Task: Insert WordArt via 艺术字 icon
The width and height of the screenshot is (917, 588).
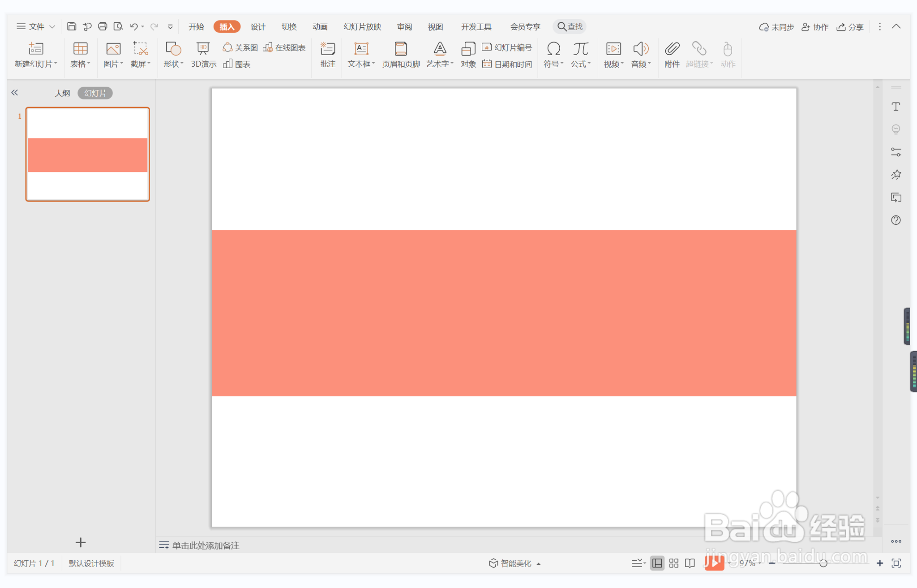Action: pyautogui.click(x=439, y=50)
